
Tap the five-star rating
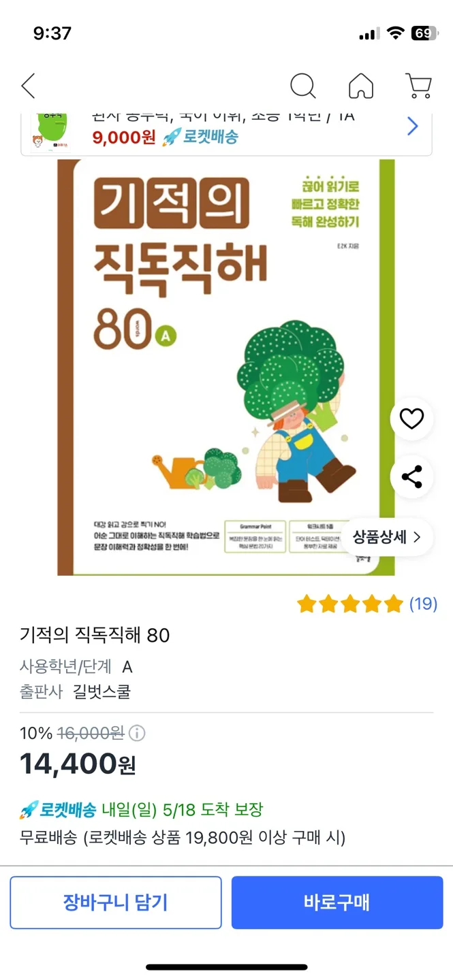click(350, 603)
